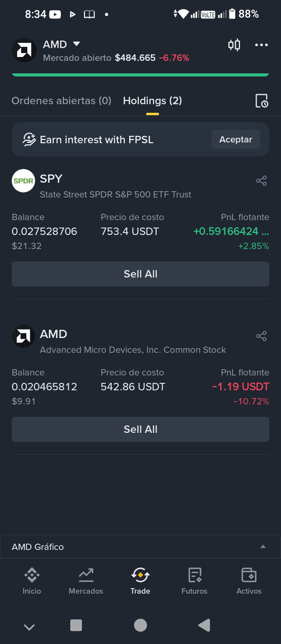Open Activos wallet tab

click(x=249, y=581)
